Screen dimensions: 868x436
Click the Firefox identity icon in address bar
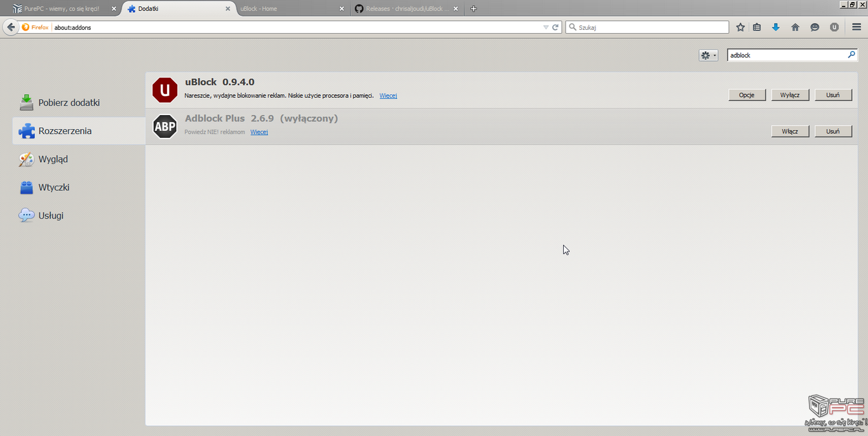click(x=35, y=27)
